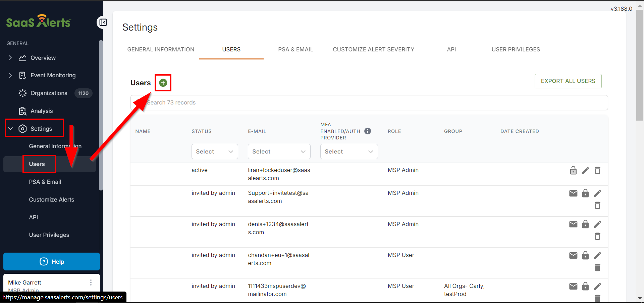Resend invite email to Support+invitetest user
644x303 pixels.
pos(573,193)
